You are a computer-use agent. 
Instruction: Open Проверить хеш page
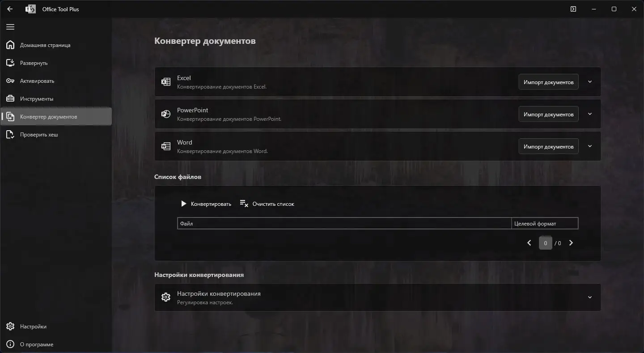56,135
